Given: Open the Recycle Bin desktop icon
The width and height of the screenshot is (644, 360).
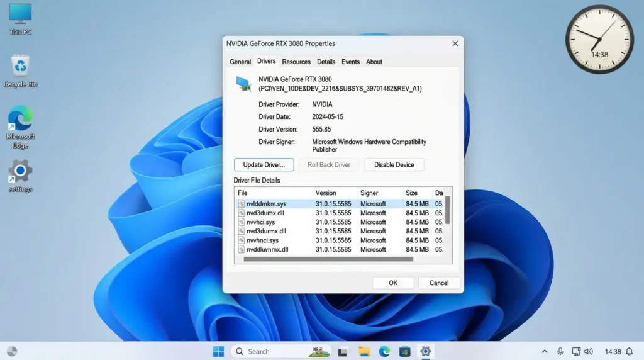Looking at the screenshot, I should (x=20, y=70).
